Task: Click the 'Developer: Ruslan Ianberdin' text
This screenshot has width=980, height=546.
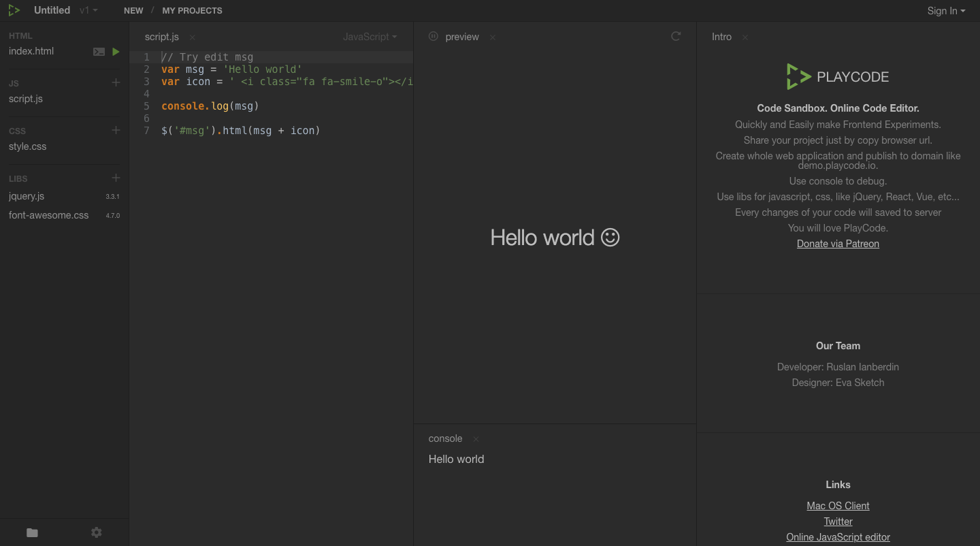Action: pos(838,367)
